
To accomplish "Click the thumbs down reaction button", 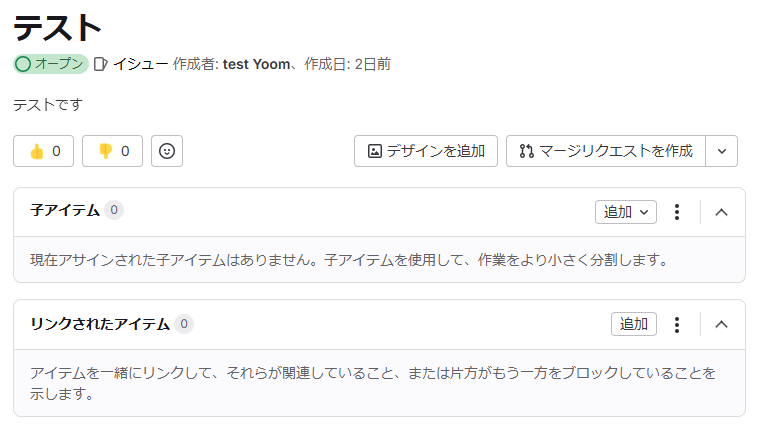I will point(112,151).
